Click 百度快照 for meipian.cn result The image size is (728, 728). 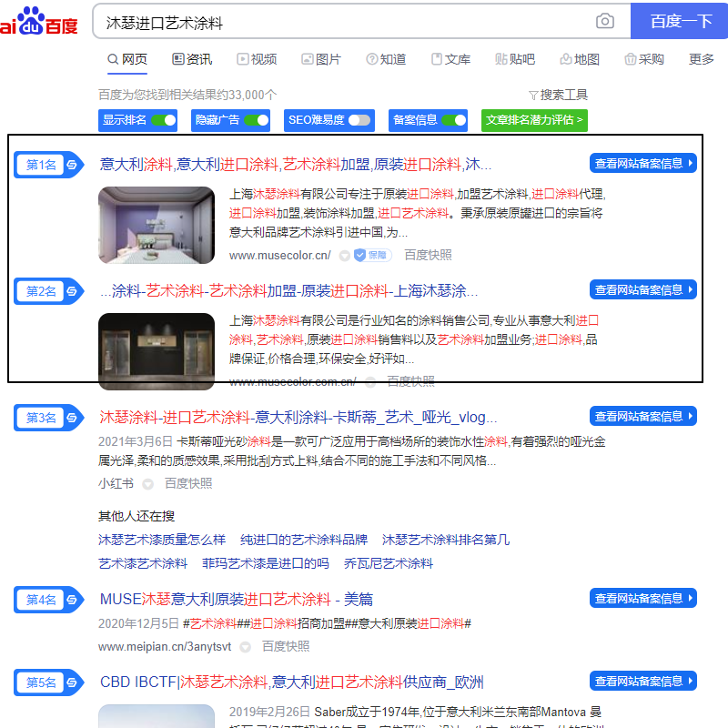click(286, 646)
